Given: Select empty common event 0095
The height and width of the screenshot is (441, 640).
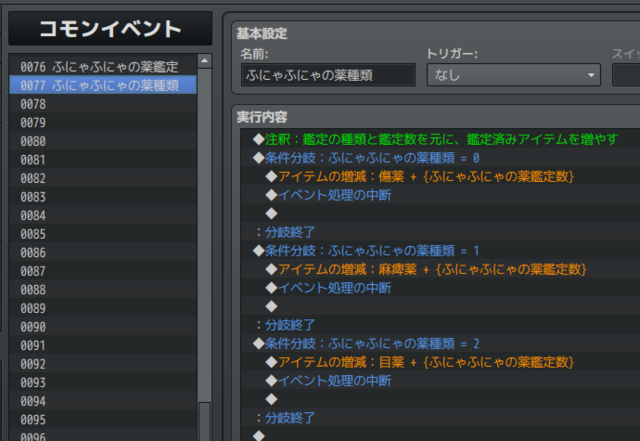Looking at the screenshot, I should click(103, 419).
